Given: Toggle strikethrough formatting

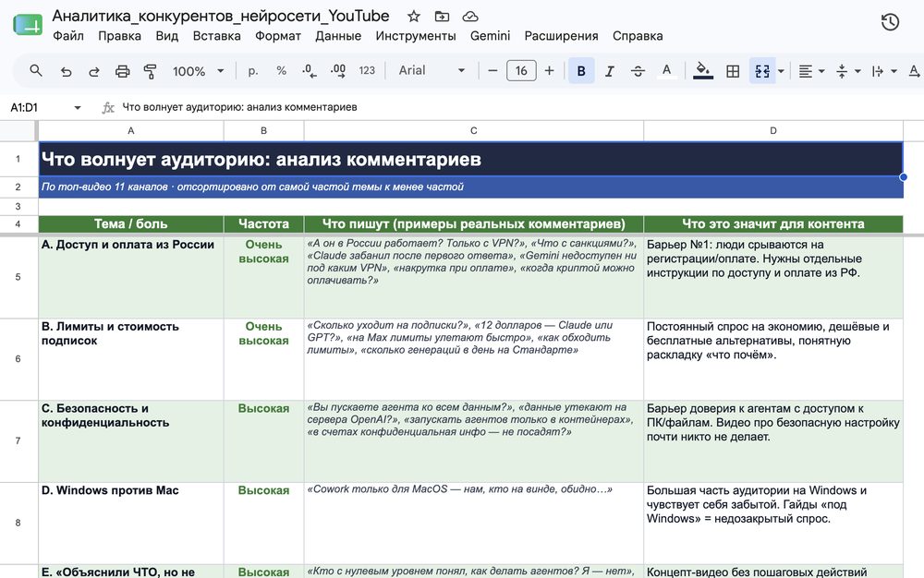Looking at the screenshot, I should point(638,71).
